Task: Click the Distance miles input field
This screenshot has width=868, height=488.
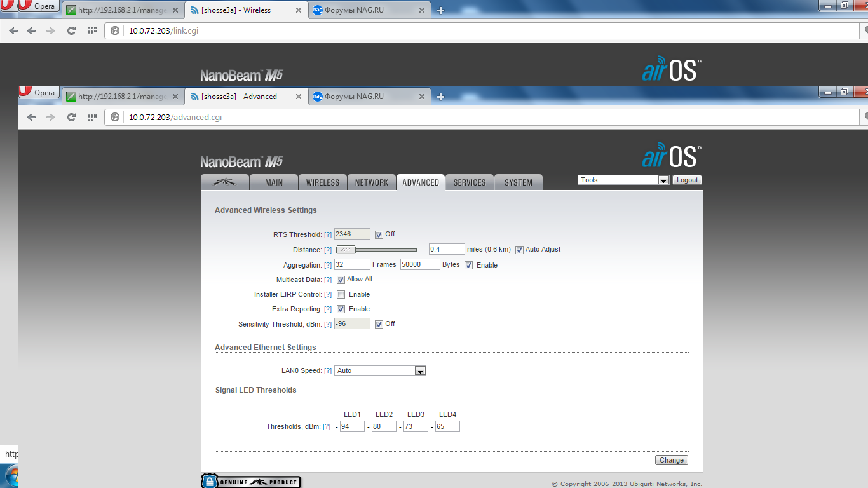Action: [x=447, y=249]
